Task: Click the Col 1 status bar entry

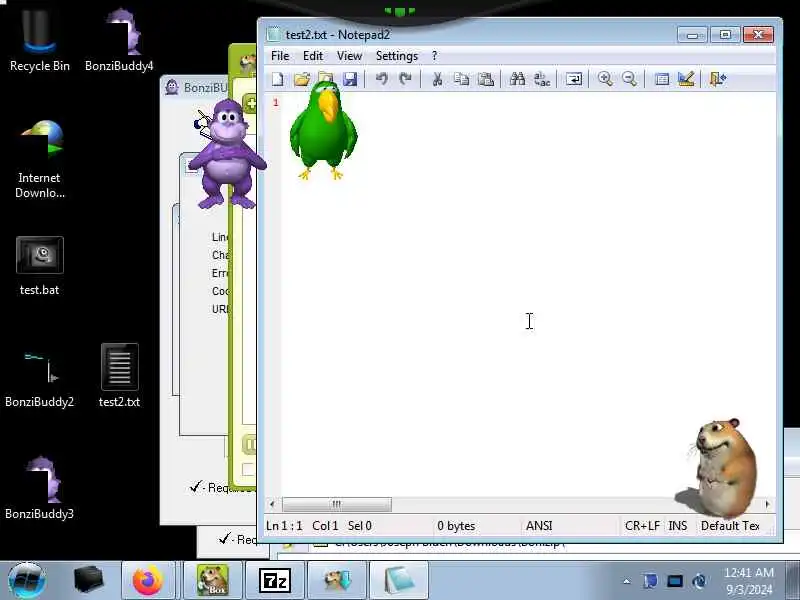Action: pos(325,526)
